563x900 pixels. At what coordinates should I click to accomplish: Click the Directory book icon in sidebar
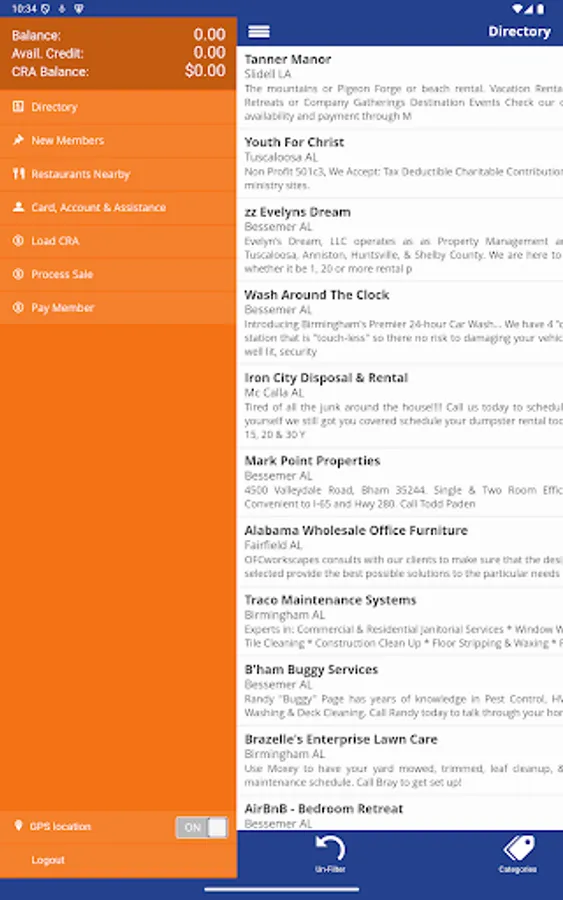(x=18, y=106)
